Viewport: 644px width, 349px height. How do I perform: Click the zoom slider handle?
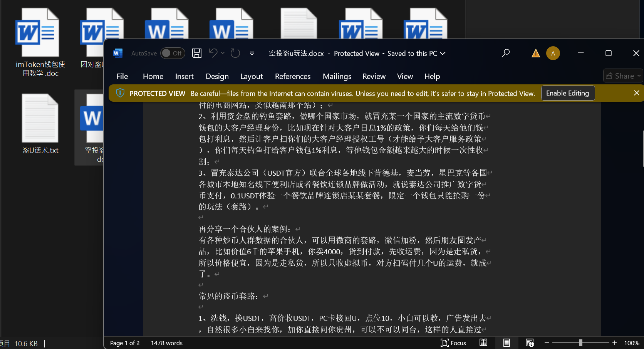[580, 343]
